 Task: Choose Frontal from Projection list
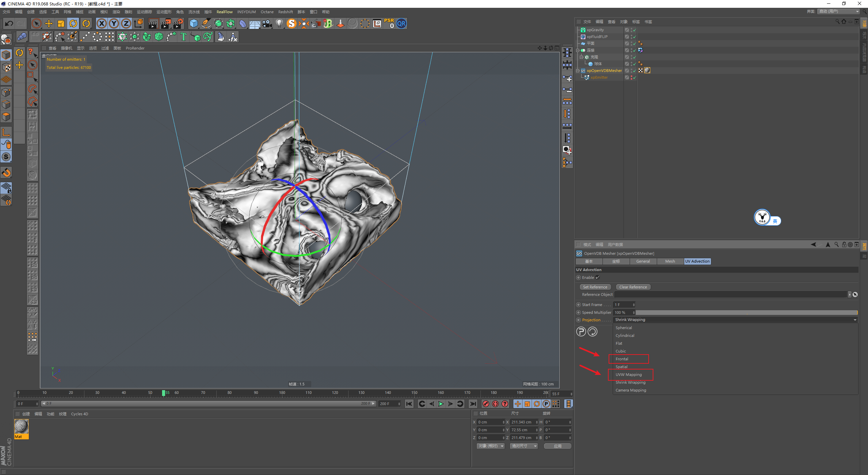[x=622, y=359]
